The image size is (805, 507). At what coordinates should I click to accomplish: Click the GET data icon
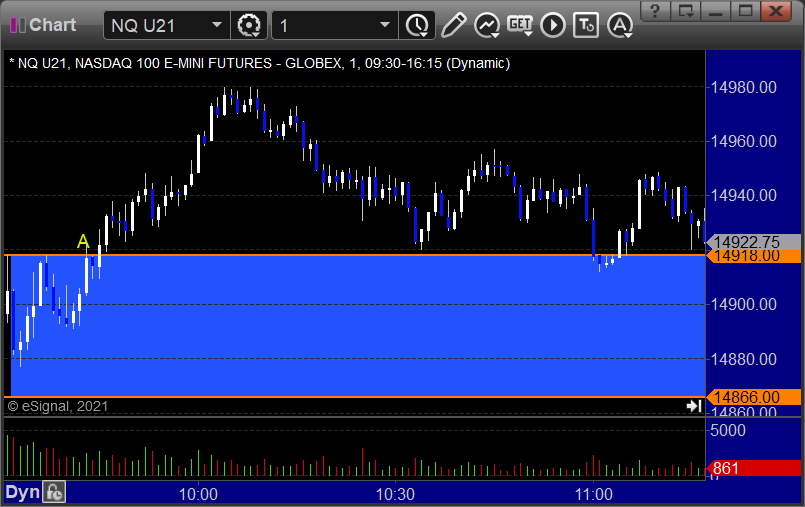tap(520, 25)
